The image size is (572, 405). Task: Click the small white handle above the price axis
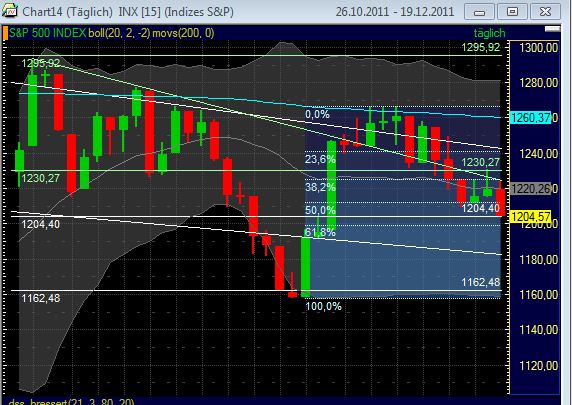click(x=552, y=29)
